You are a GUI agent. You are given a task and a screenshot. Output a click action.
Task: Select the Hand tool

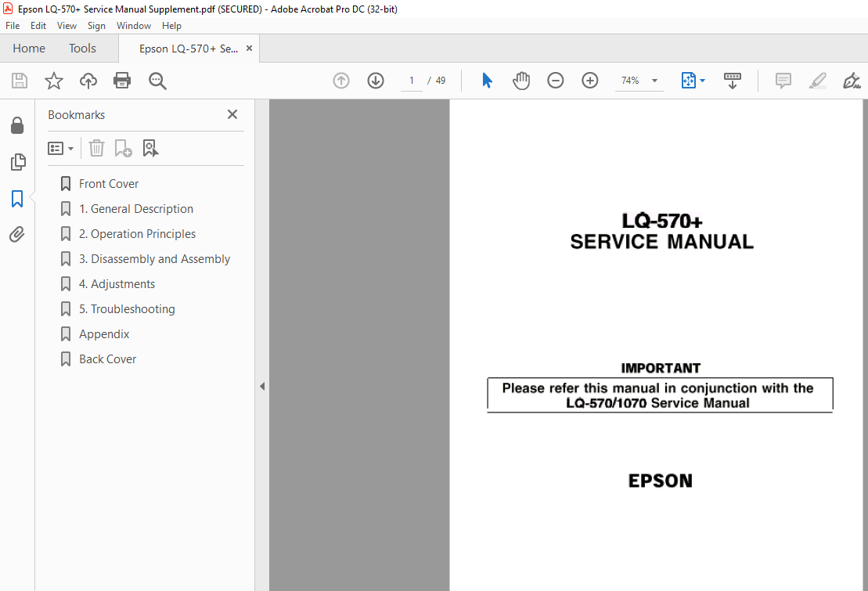tap(521, 80)
